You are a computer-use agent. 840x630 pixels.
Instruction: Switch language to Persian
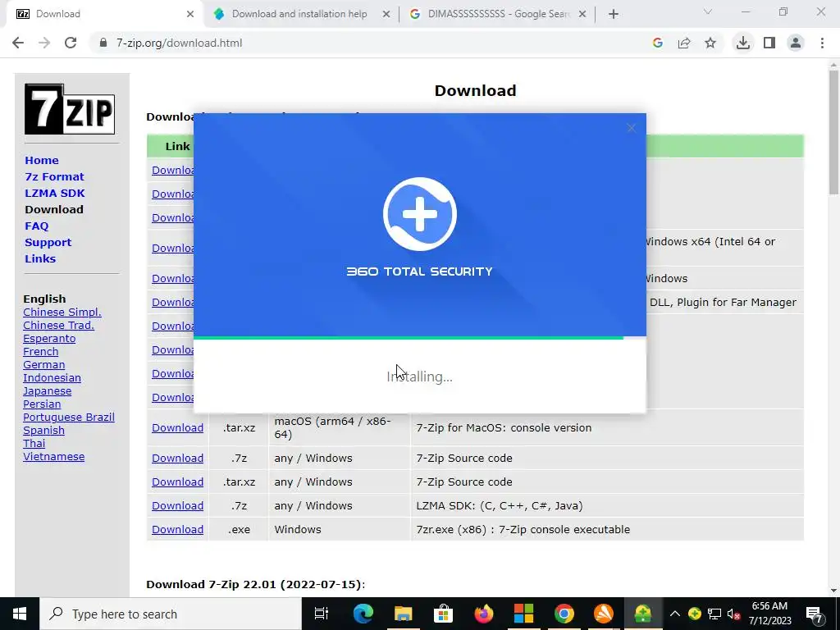(42, 404)
